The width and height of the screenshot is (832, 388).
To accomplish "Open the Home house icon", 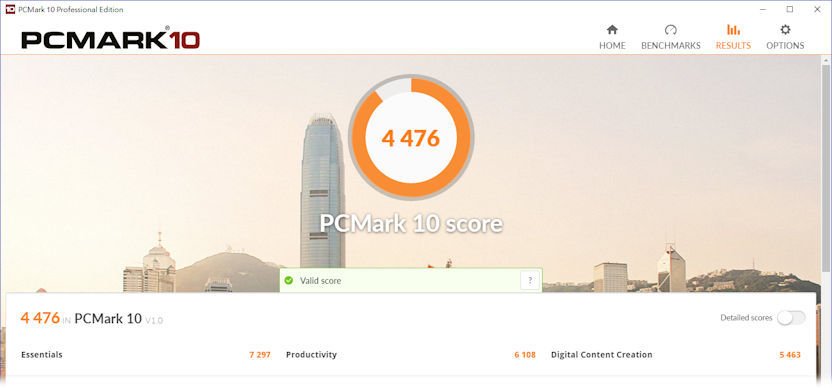I will [x=612, y=30].
